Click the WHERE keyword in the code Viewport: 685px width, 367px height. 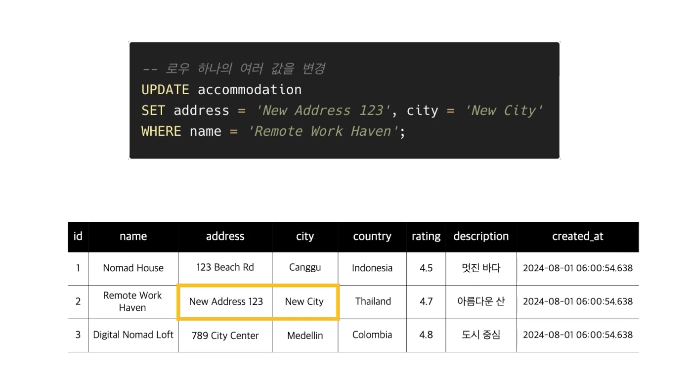pos(161,132)
